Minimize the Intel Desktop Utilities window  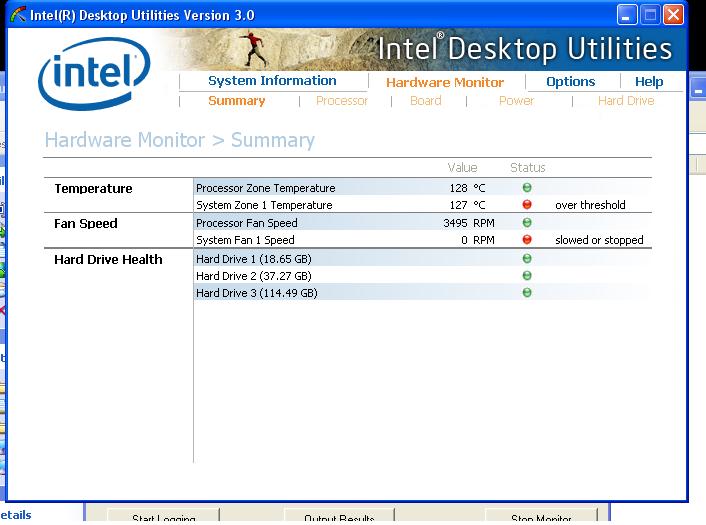[x=626, y=15]
